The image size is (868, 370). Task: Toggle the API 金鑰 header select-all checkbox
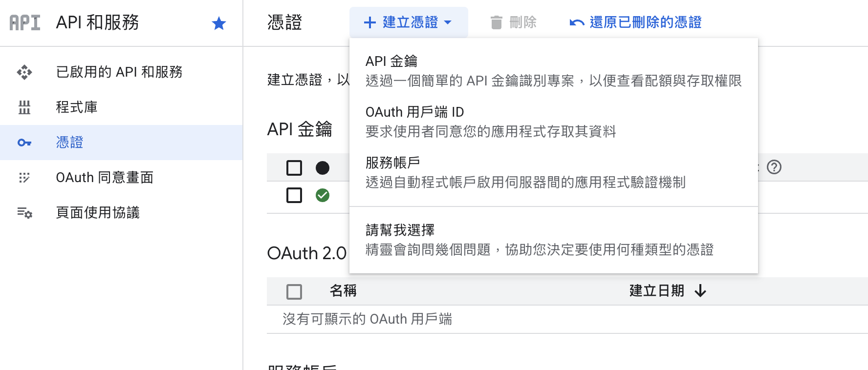[x=294, y=168]
